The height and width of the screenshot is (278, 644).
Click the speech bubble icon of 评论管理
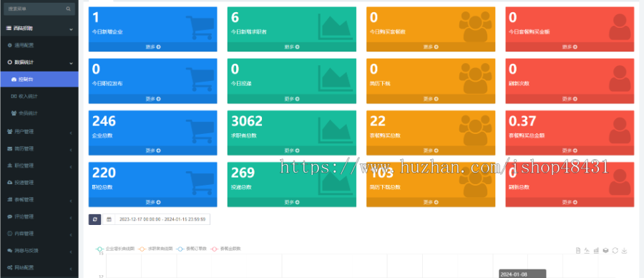tap(9, 216)
